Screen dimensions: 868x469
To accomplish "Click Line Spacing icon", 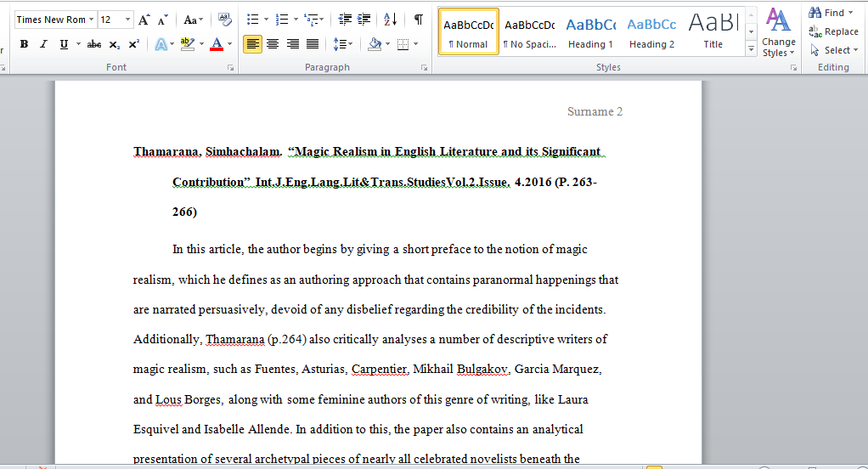I will point(340,44).
